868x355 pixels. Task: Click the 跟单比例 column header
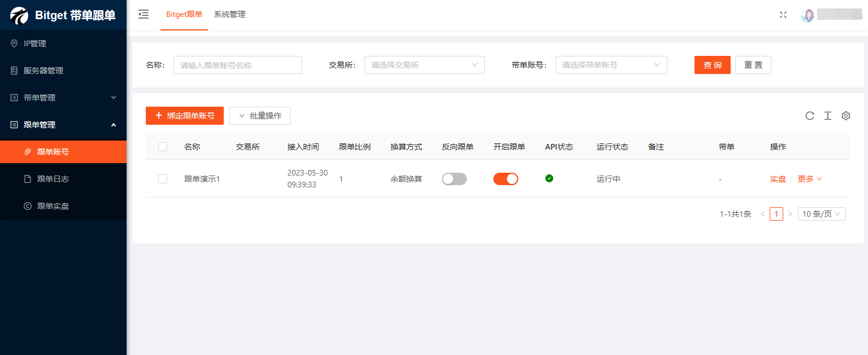pos(355,147)
